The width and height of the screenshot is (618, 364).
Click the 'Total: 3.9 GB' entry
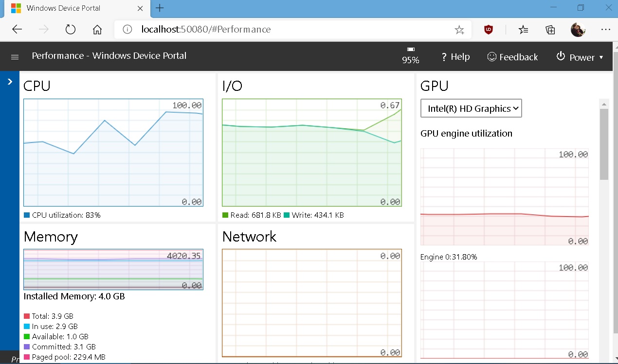[53, 316]
